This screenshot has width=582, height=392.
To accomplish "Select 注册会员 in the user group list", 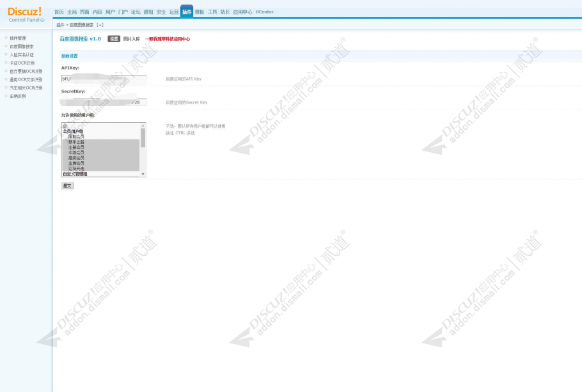I will coord(100,147).
